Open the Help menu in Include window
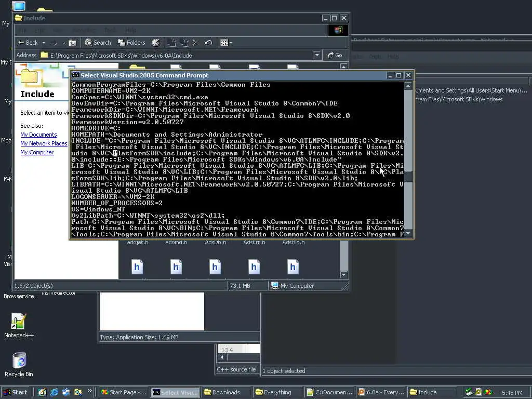The height and width of the screenshot is (399, 532). tap(131, 31)
